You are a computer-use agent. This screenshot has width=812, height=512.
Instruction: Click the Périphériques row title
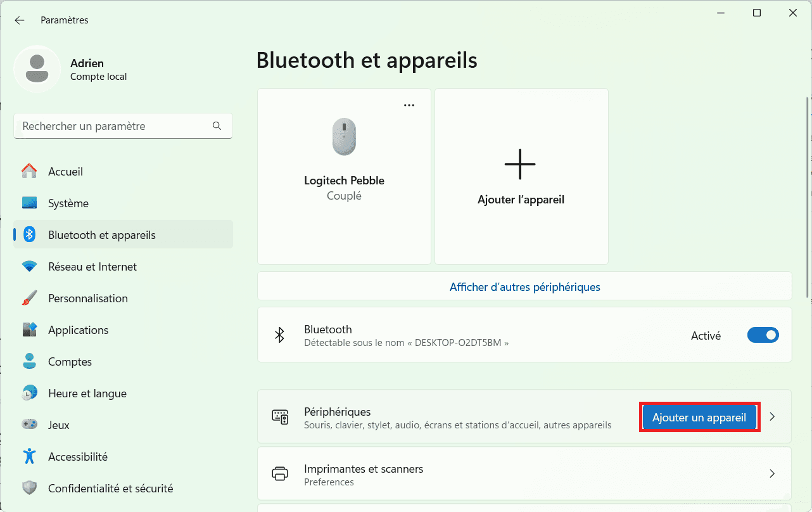pyautogui.click(x=338, y=412)
